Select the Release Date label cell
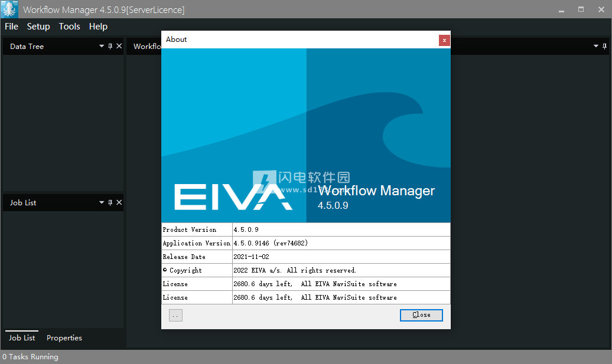612x364 pixels. (x=197, y=257)
